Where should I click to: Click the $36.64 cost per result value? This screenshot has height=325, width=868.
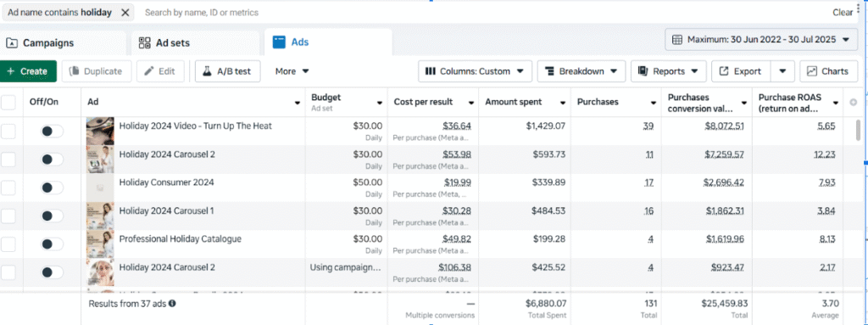click(x=457, y=126)
